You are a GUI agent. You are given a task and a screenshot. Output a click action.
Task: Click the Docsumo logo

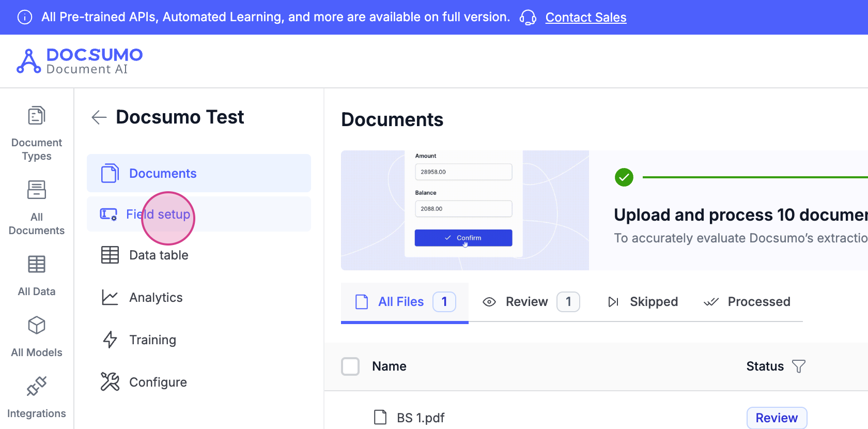pos(80,61)
